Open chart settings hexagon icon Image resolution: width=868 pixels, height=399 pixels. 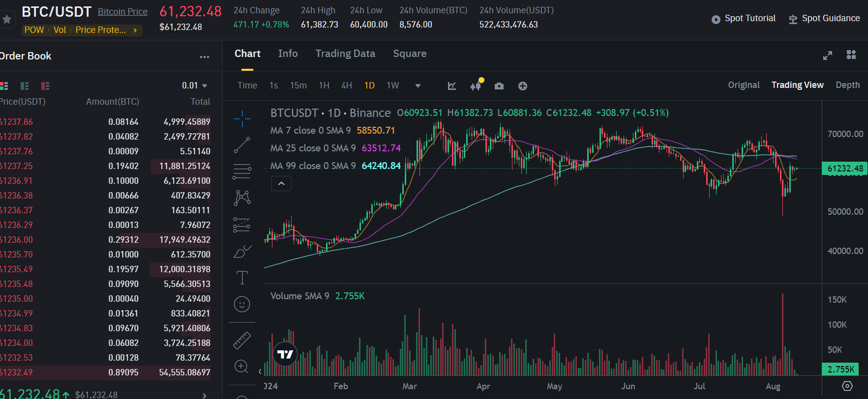pyautogui.click(x=847, y=386)
